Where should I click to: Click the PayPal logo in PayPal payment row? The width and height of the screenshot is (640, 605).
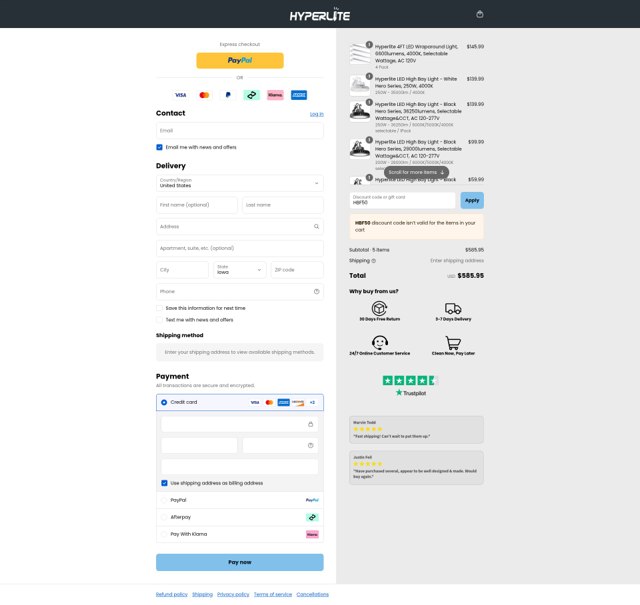coord(312,500)
